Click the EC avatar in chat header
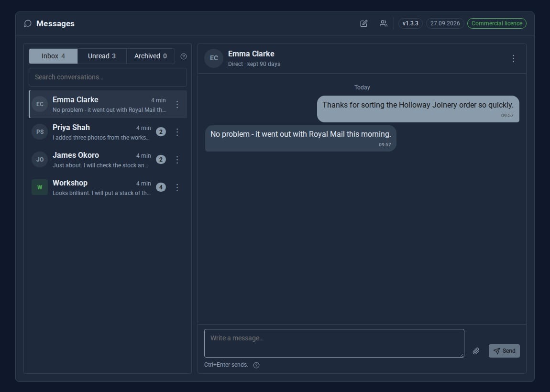Image resolution: width=550 pixels, height=392 pixels. click(x=214, y=58)
